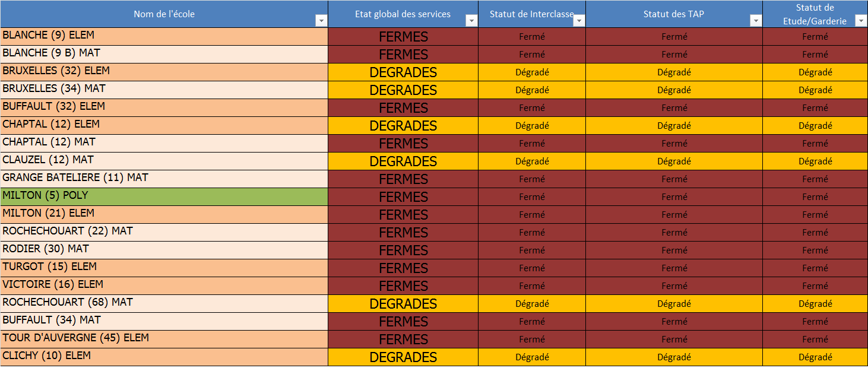
Task: Click the Nom de l'école column header
Action: [164, 14]
